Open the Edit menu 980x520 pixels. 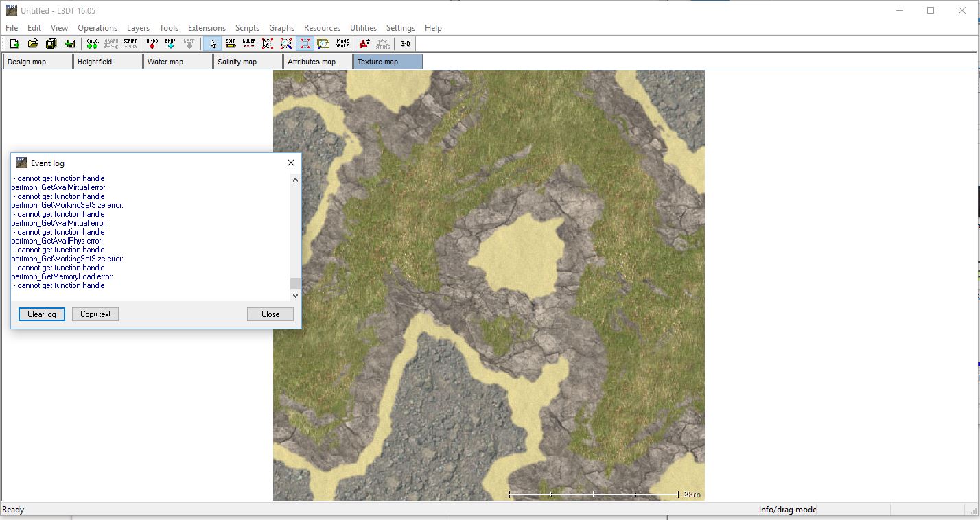(34, 28)
